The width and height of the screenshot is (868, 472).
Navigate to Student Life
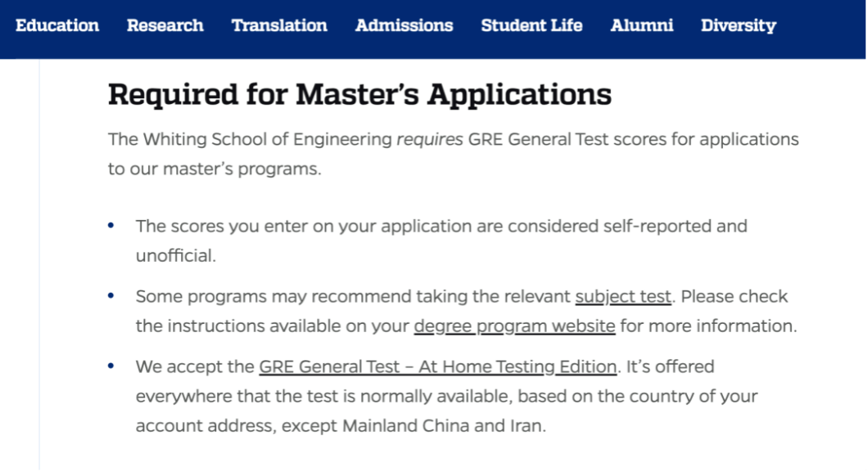[x=531, y=25]
